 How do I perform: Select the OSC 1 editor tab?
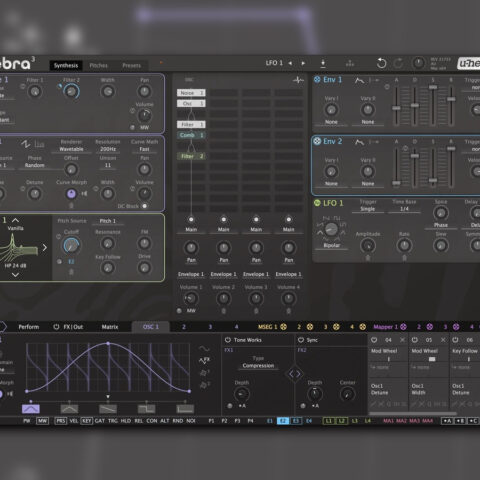pos(151,327)
